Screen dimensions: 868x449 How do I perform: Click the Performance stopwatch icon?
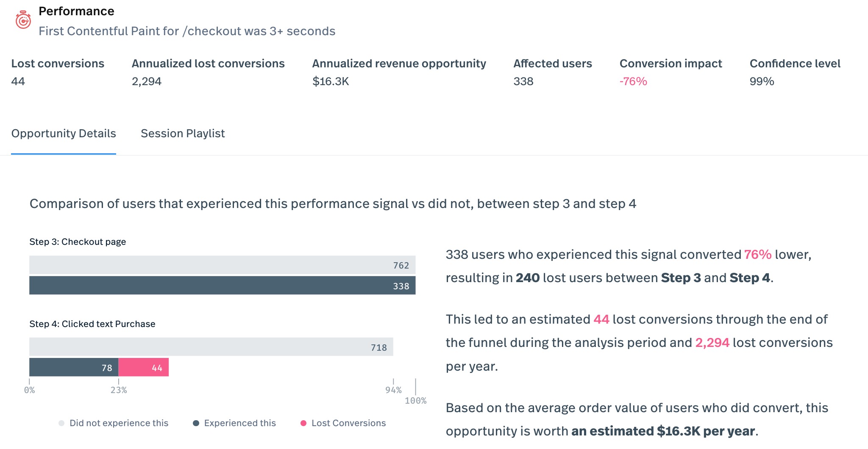pyautogui.click(x=23, y=20)
